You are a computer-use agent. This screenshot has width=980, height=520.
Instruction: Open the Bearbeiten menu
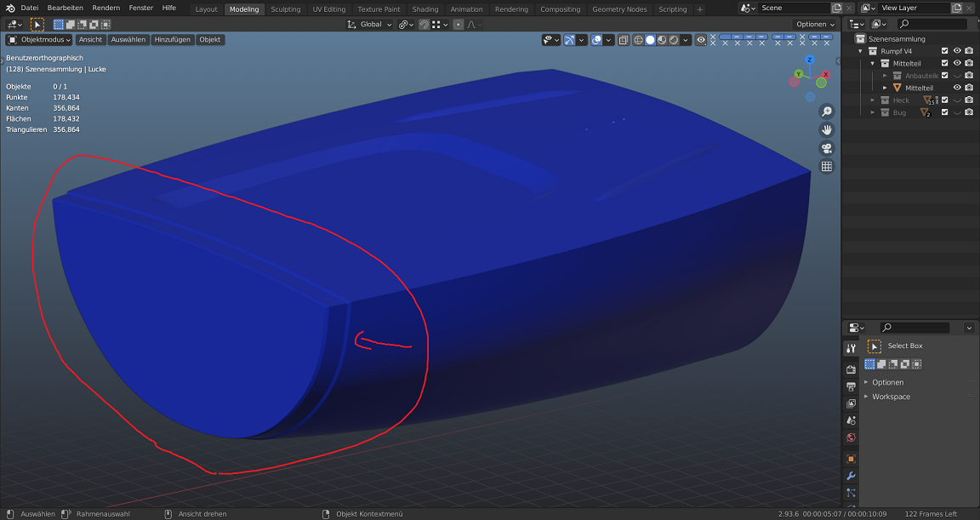coord(65,9)
